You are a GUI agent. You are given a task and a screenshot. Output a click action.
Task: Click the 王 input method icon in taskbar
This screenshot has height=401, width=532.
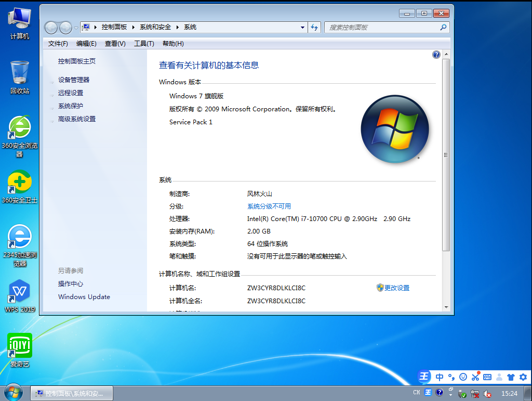coord(428,393)
